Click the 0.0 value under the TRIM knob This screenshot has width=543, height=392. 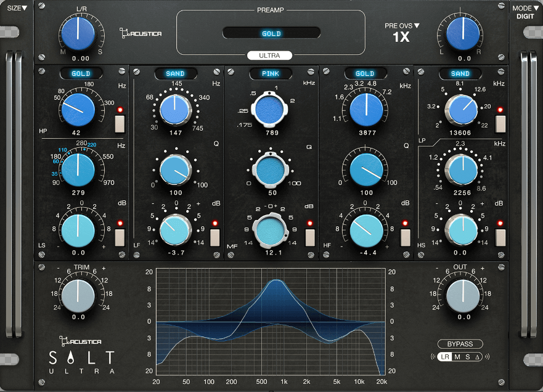[78, 317]
